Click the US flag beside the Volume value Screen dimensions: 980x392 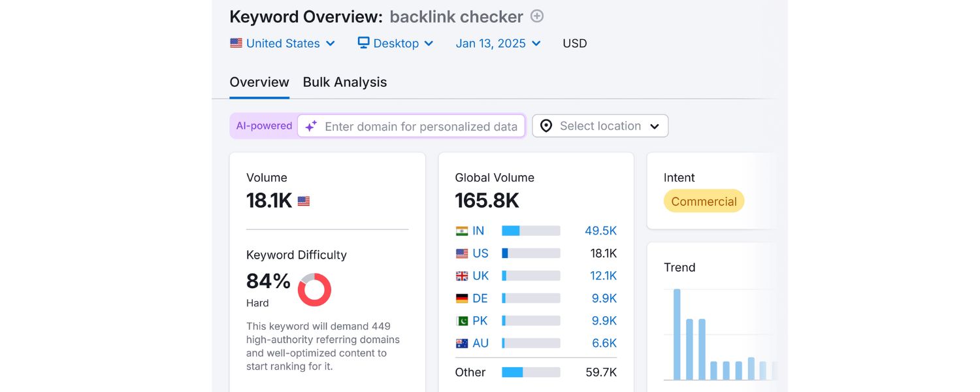click(x=302, y=201)
